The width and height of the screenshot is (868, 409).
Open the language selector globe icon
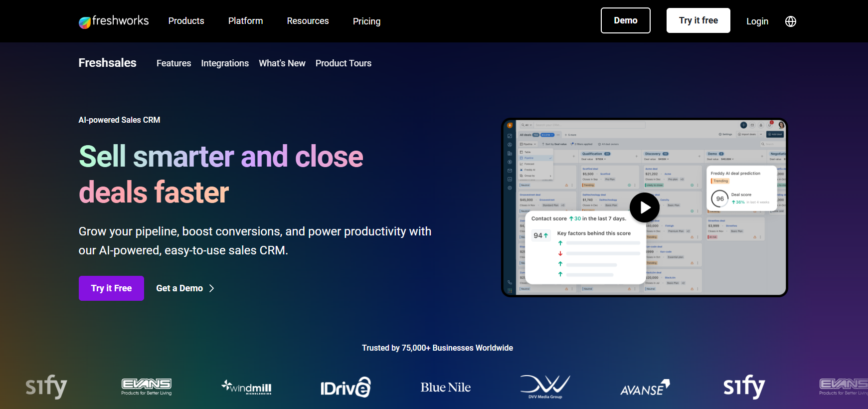(790, 21)
